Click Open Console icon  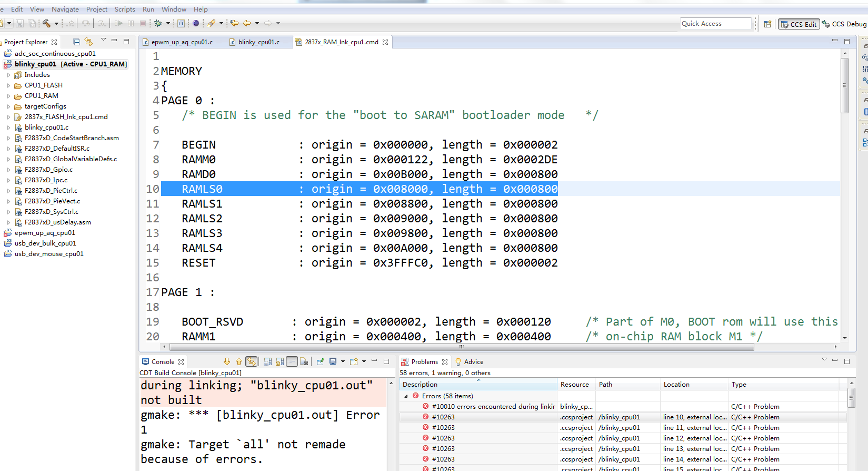[354, 361]
